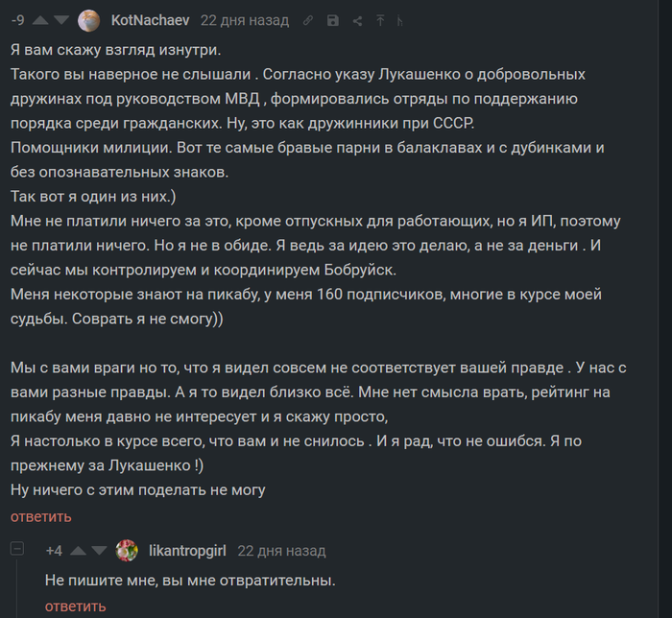Click the branch icon after the up-arrow
This screenshot has width=672, height=618.
(399, 20)
